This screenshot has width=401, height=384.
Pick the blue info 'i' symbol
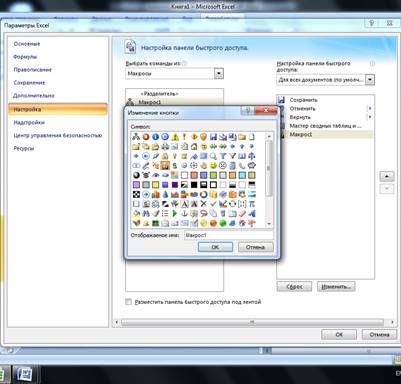(x=155, y=137)
